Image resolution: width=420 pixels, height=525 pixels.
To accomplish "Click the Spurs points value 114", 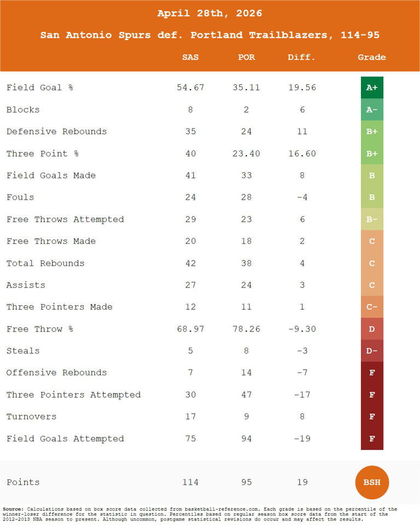I will [x=190, y=482].
